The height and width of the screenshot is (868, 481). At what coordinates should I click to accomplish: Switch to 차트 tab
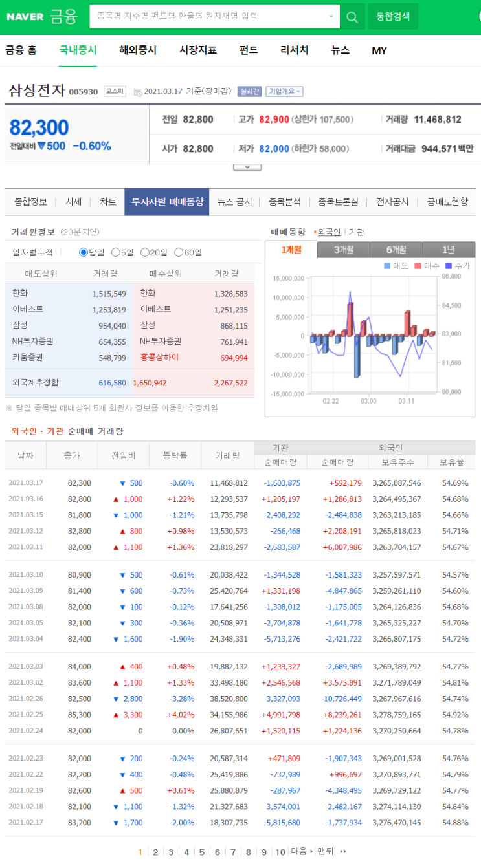(x=108, y=202)
